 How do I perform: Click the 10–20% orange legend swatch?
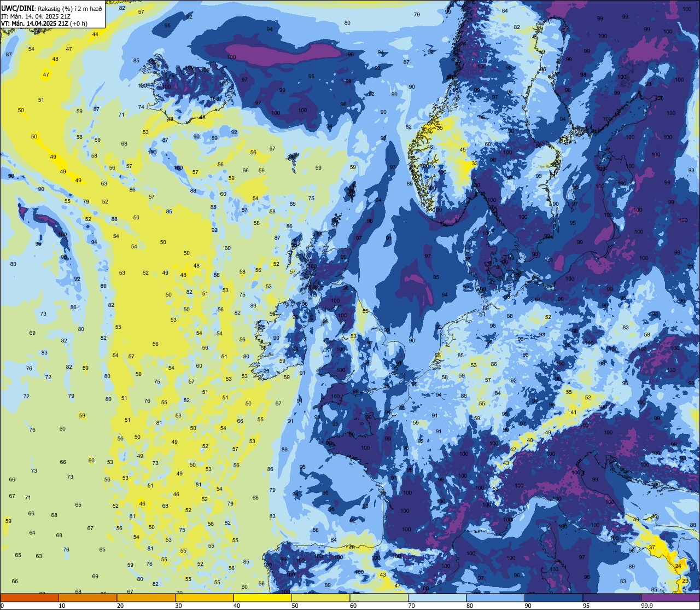point(87,597)
